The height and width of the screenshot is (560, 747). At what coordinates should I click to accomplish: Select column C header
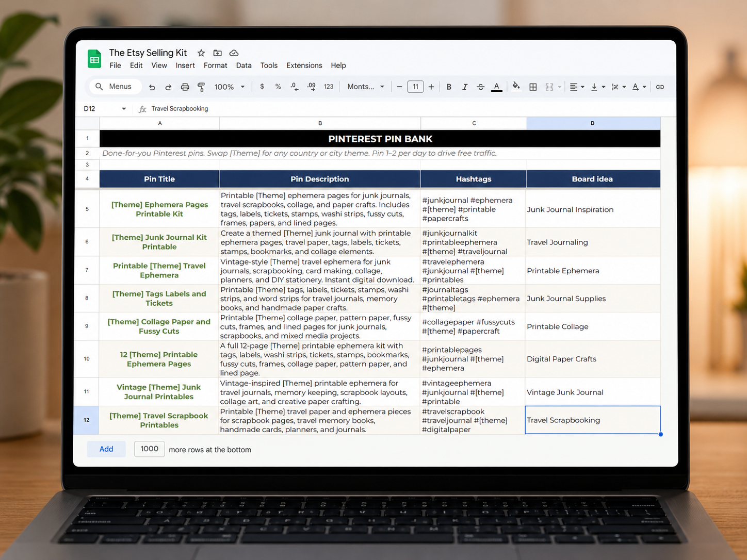coord(474,123)
